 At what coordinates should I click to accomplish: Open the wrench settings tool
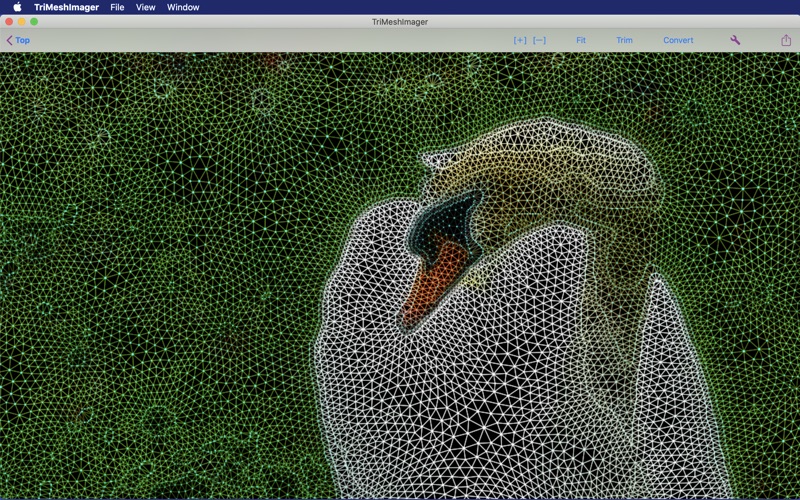tap(735, 40)
